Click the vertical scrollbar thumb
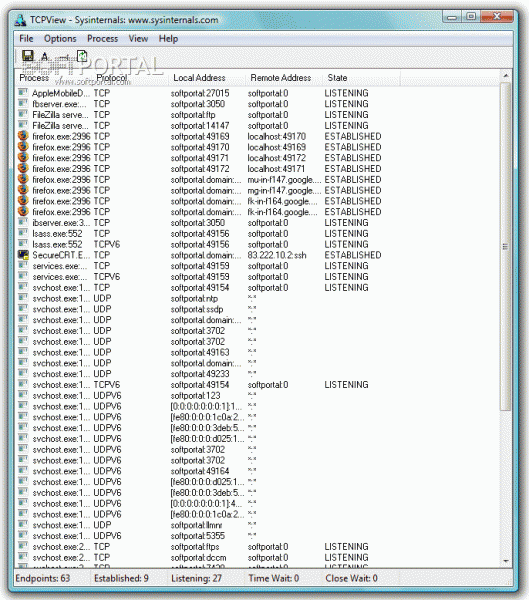This screenshot has width=529, height=600. point(506,247)
